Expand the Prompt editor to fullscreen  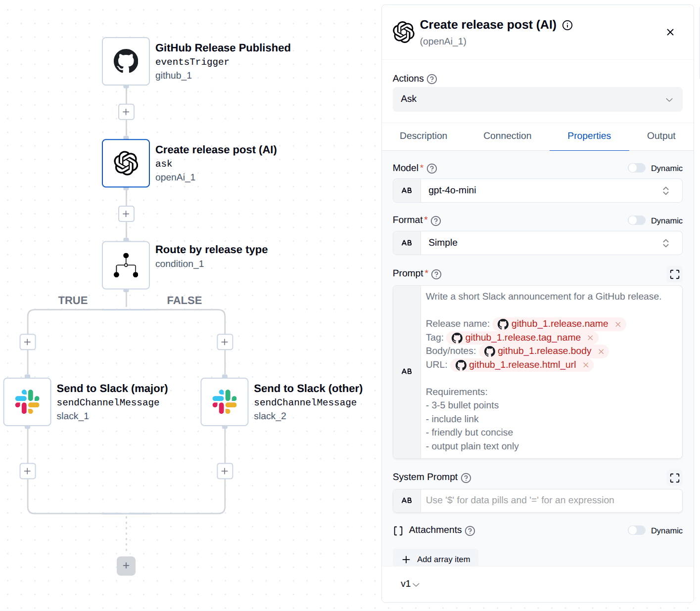pos(675,274)
